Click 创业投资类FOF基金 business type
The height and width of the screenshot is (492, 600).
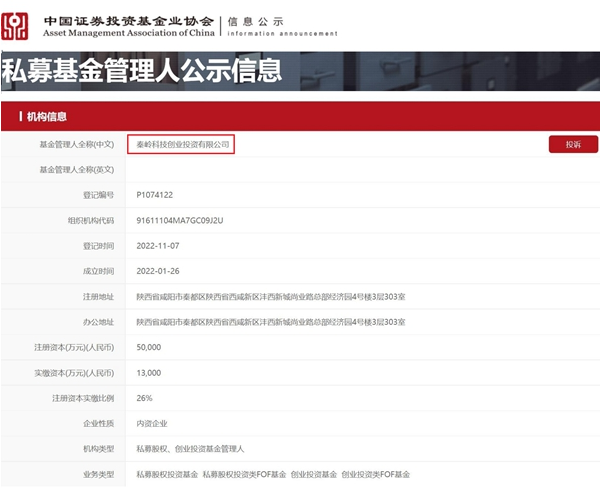(x=375, y=474)
